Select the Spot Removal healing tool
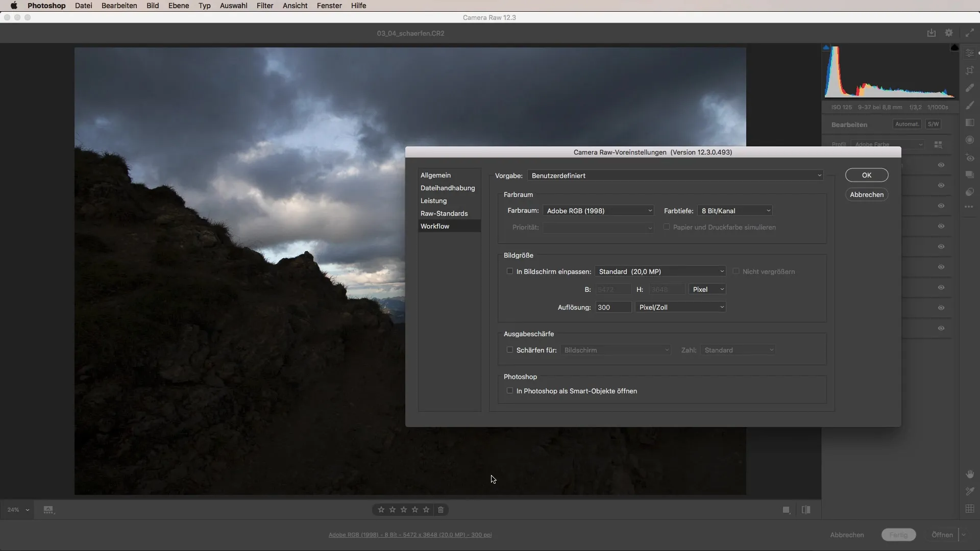Screen dimensions: 980x551 [x=970, y=88]
